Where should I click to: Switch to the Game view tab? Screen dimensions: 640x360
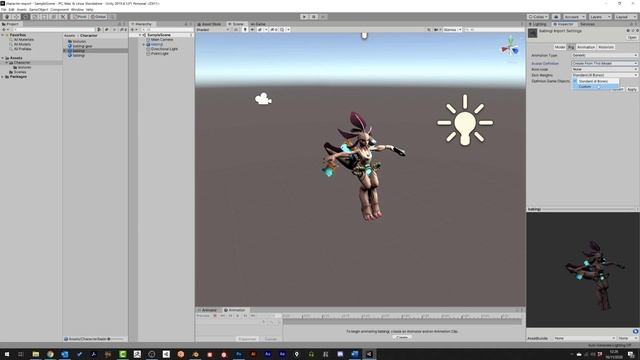coord(258,24)
